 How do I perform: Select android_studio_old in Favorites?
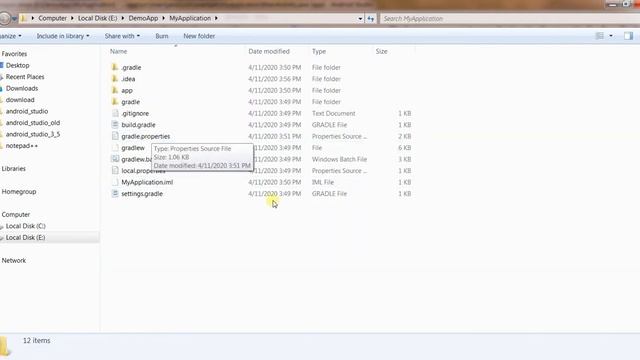coord(33,122)
